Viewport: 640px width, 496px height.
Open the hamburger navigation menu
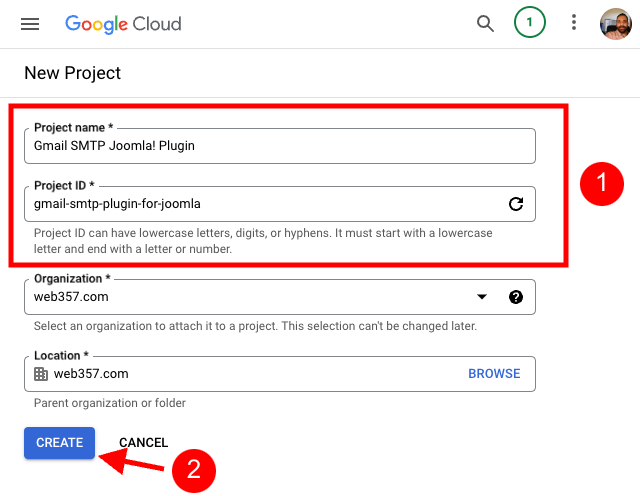(30, 24)
